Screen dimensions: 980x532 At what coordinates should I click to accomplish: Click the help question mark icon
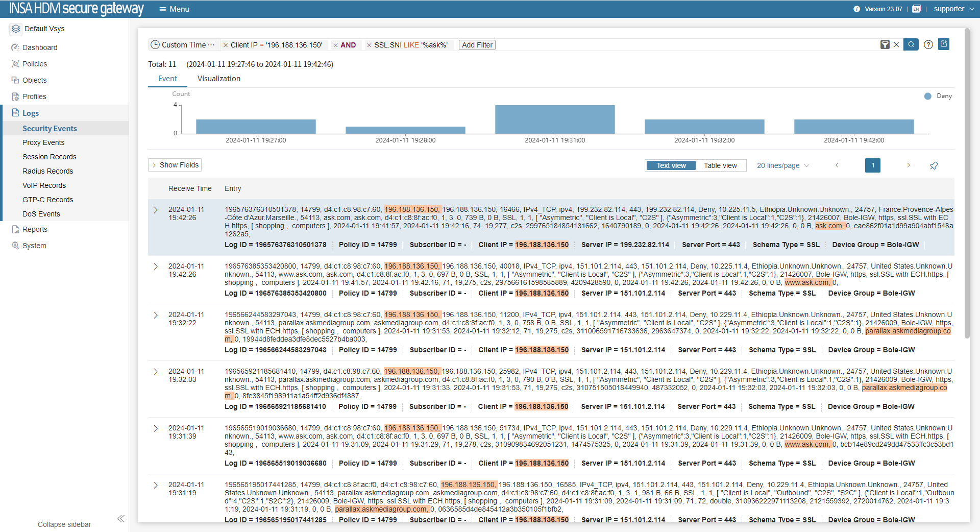pyautogui.click(x=928, y=45)
